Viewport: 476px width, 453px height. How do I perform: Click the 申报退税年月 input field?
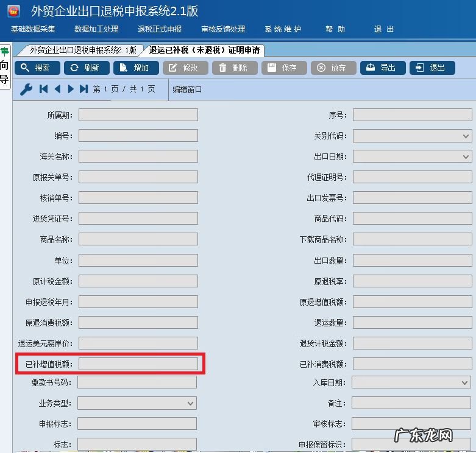pyautogui.click(x=138, y=302)
